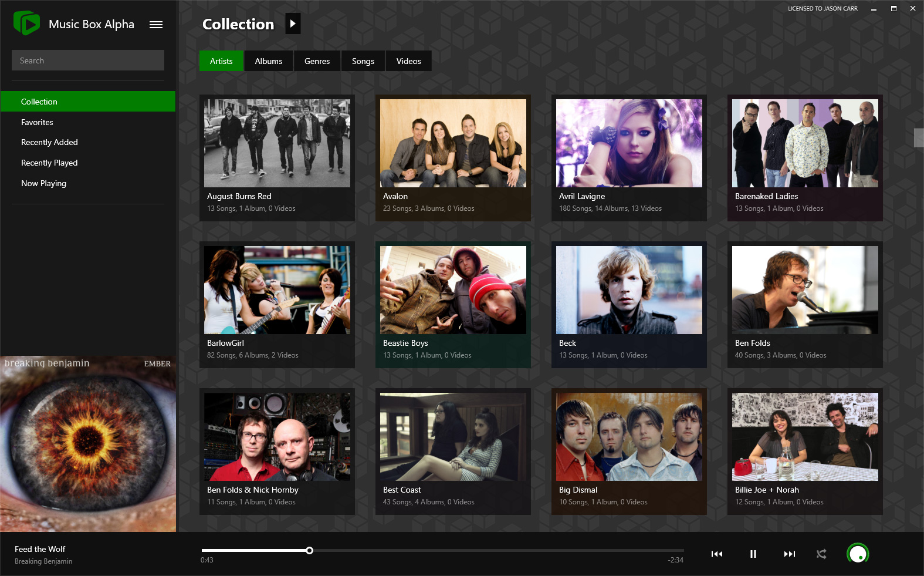Open Recently Added list
Screen dimensions: 924x576
[88, 142]
